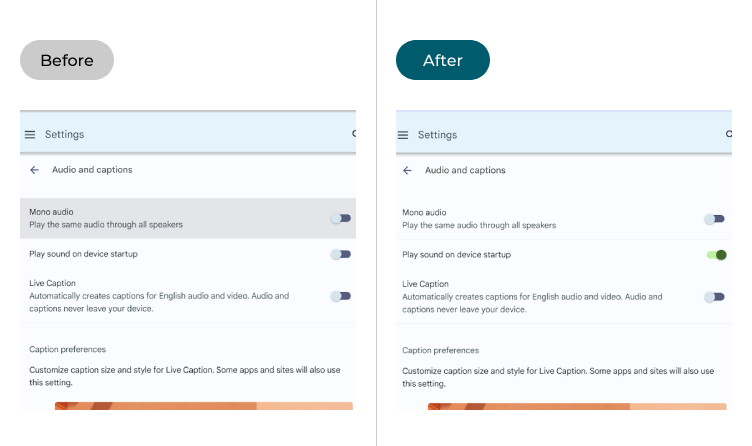The width and height of the screenshot is (752, 446).
Task: Turn on Live Caption in After panel
Action: point(714,297)
